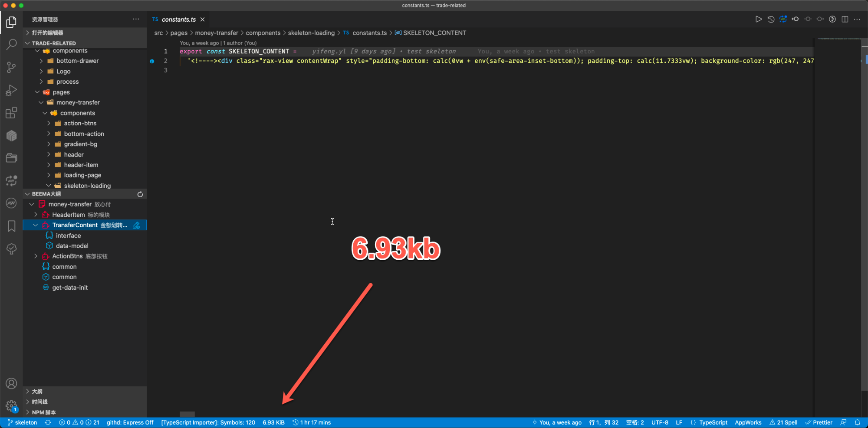The width and height of the screenshot is (868, 428).
Task: Expand the NPM 脚本 section
Action: [85, 412]
